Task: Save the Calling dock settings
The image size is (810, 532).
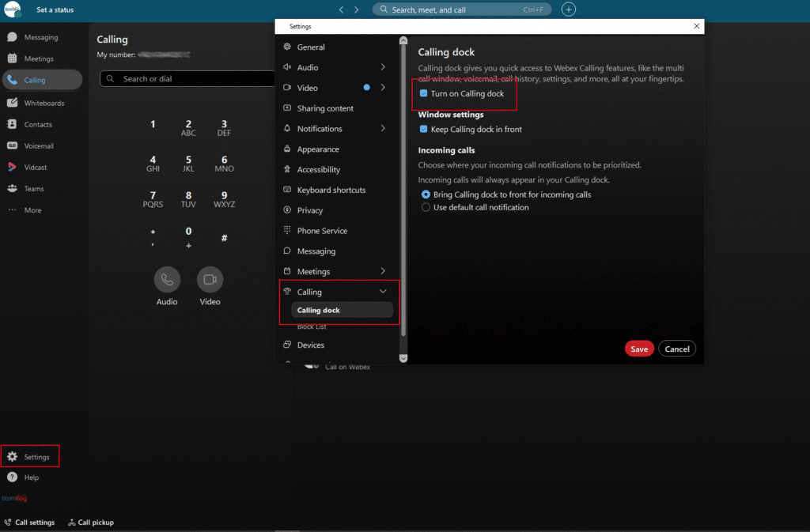Action: pos(639,348)
